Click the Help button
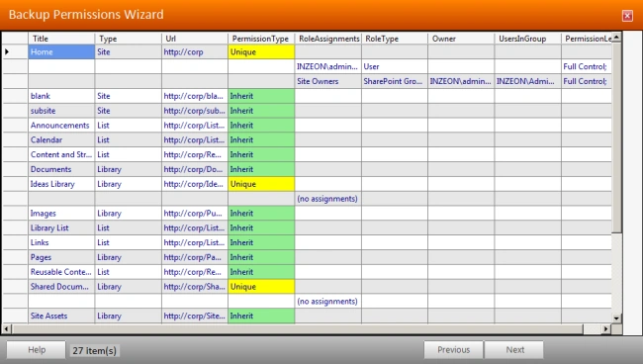Image resolution: width=643 pixels, height=364 pixels. [x=36, y=350]
